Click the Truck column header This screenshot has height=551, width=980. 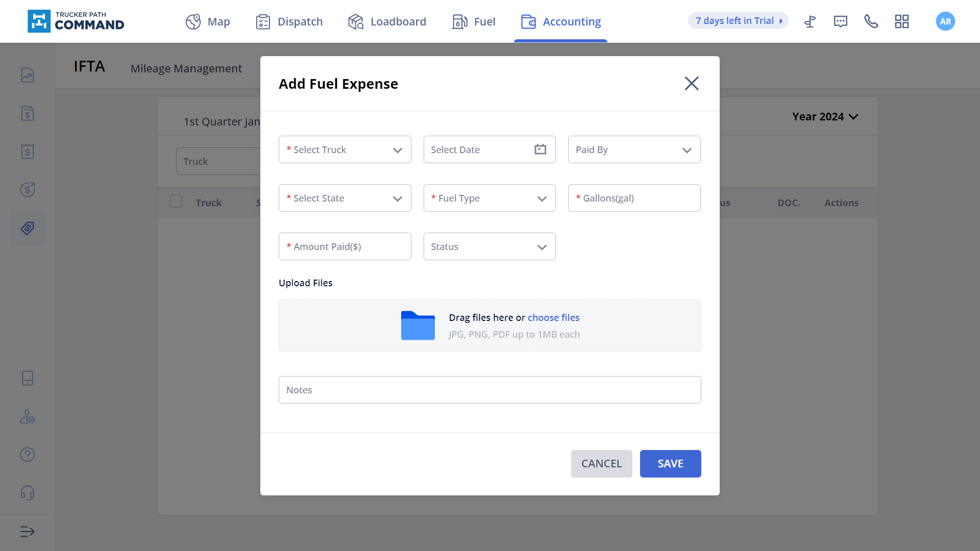pyautogui.click(x=209, y=203)
